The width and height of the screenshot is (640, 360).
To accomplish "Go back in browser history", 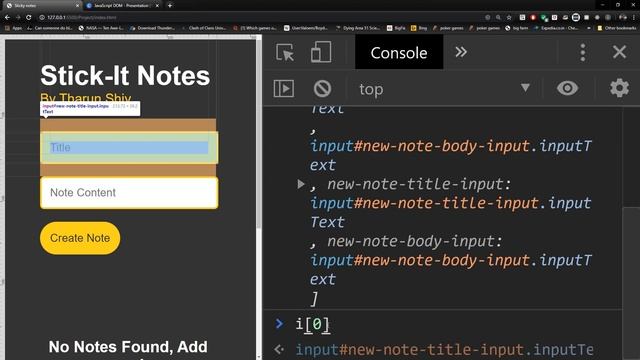I will point(7,18).
